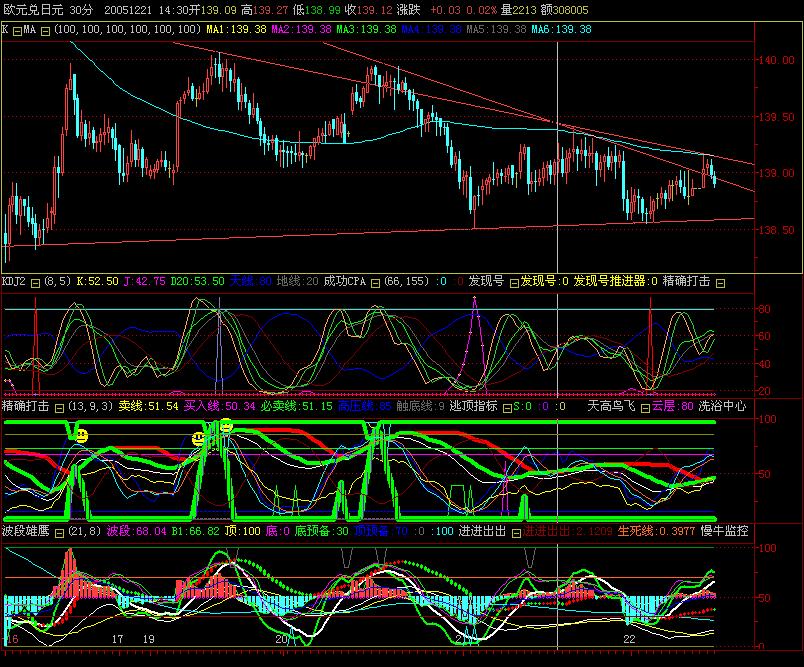Image resolution: width=804 pixels, height=667 pixels.
Task: Click the 发现号推进器:0 value
Action: (x=615, y=281)
